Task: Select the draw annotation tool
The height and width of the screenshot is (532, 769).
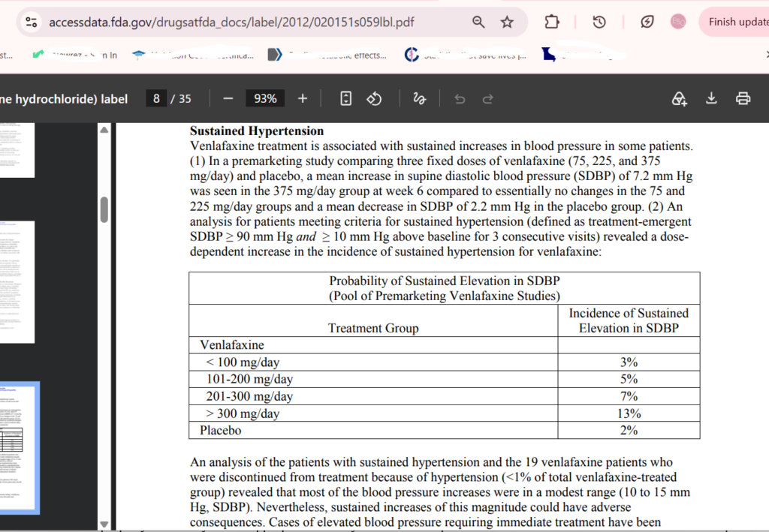Action: click(x=419, y=98)
